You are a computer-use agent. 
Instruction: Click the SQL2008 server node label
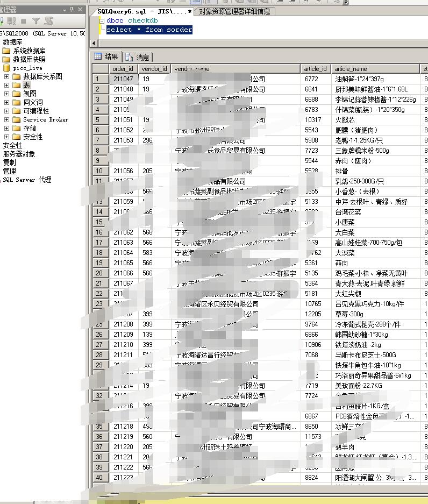click(42, 33)
